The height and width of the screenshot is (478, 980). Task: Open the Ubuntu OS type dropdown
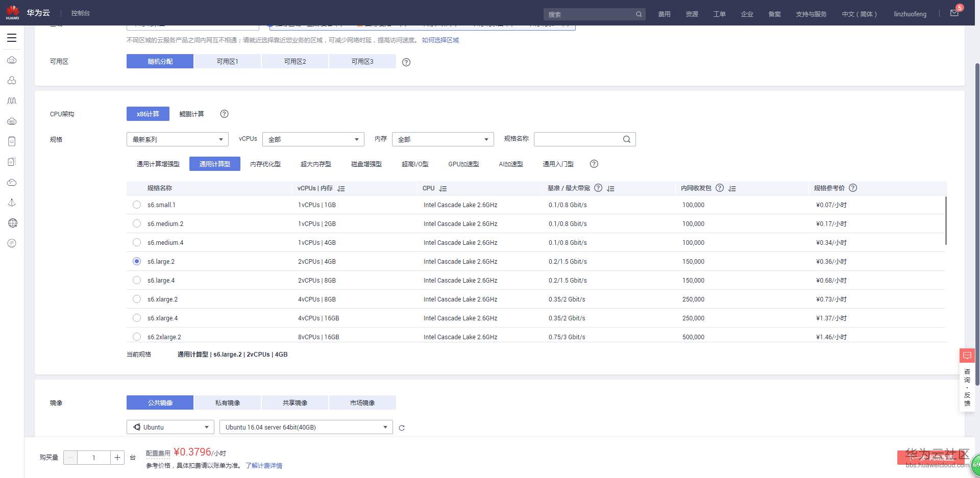170,427
